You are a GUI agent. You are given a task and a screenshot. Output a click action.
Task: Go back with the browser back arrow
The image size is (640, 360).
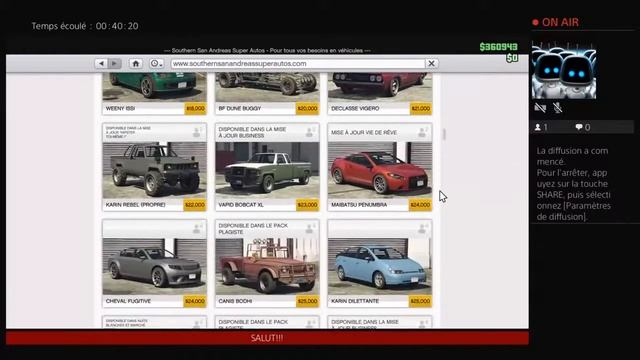101,64
